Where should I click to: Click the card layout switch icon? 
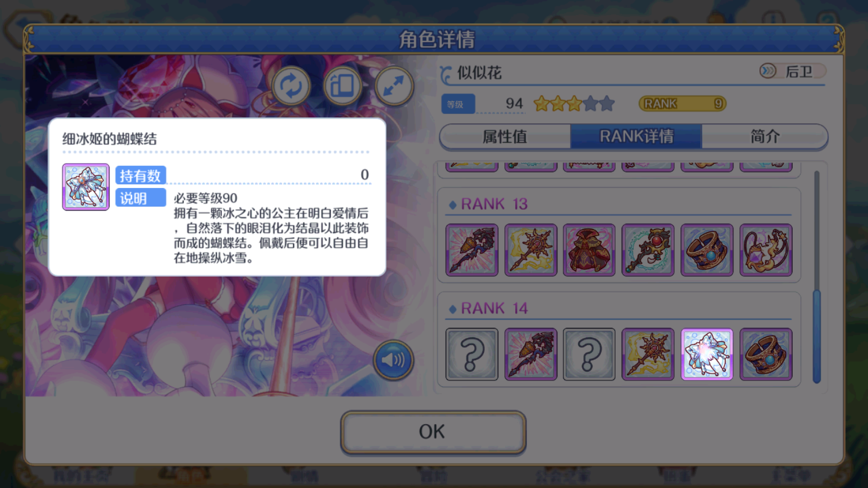tap(342, 86)
